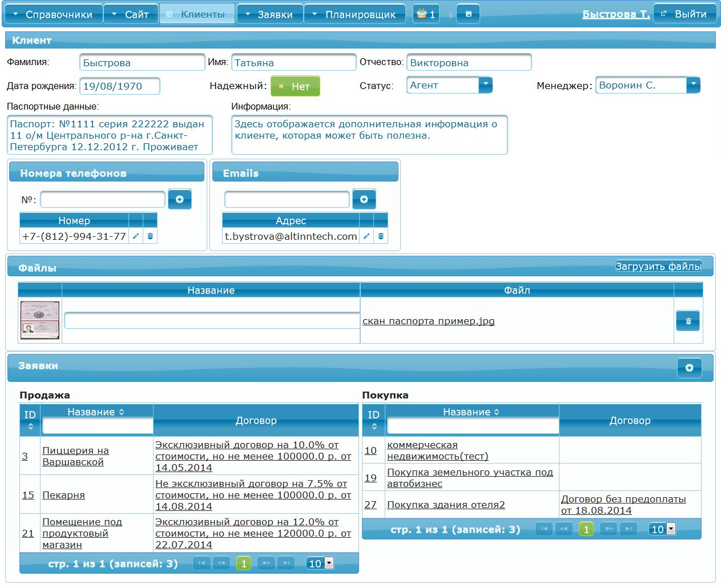721x588 pixels.
Task: Go to last page in Продажа pager
Action: (286, 563)
